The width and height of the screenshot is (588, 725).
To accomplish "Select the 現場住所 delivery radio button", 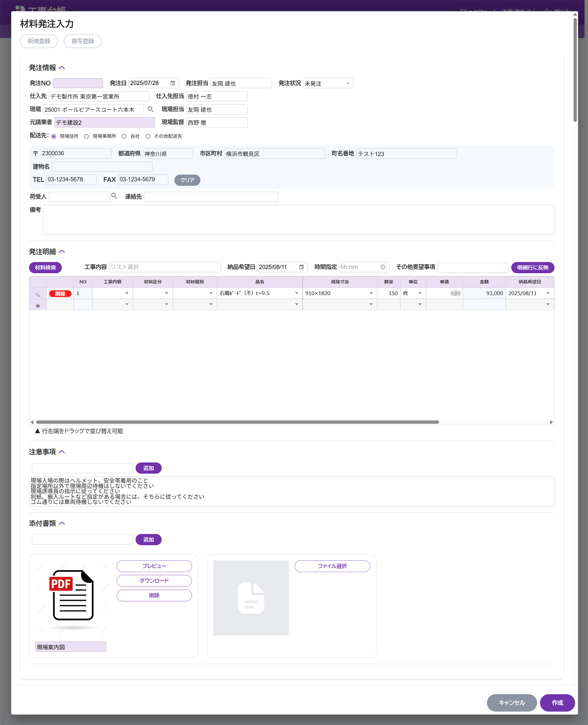I will click(x=54, y=136).
